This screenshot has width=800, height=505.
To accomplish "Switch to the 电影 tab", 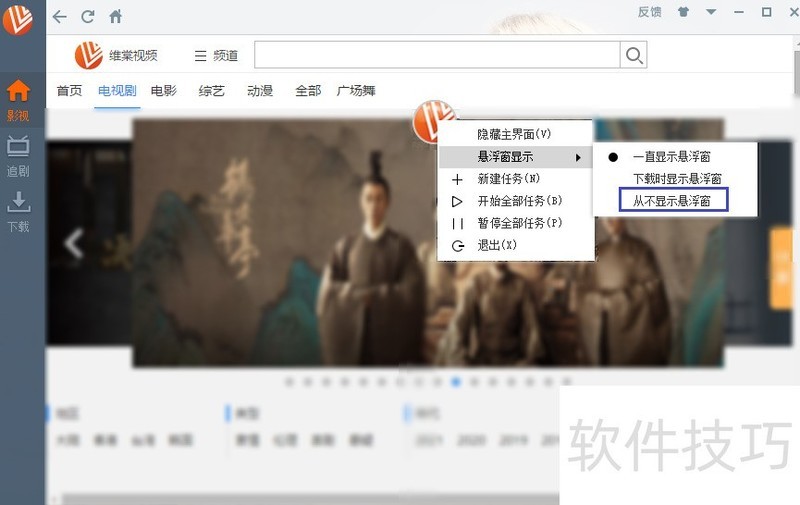I will 164,91.
